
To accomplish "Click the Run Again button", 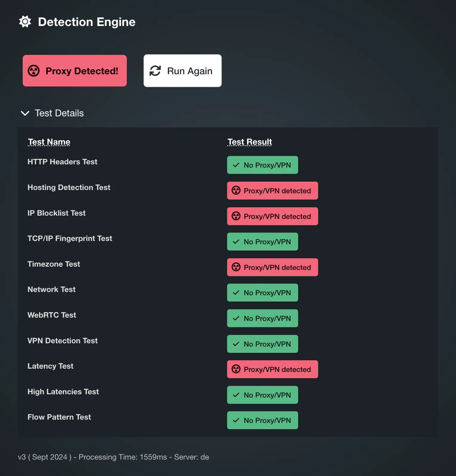I will pos(183,71).
